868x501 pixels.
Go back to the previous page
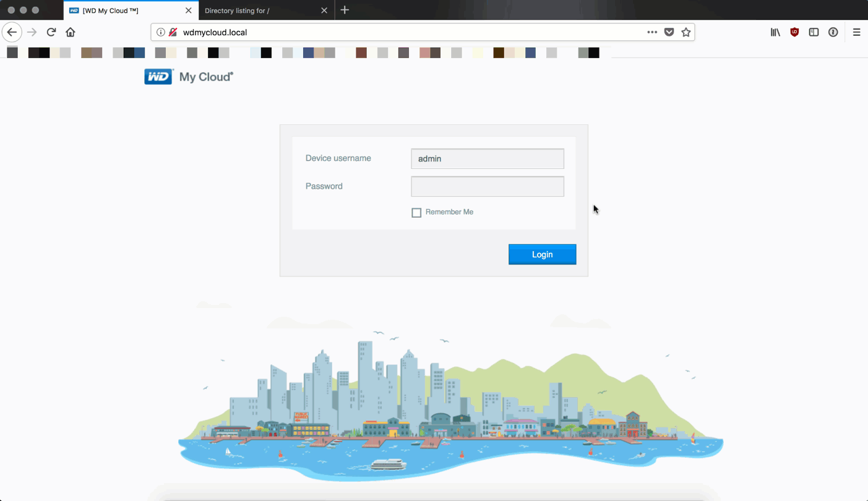point(12,32)
